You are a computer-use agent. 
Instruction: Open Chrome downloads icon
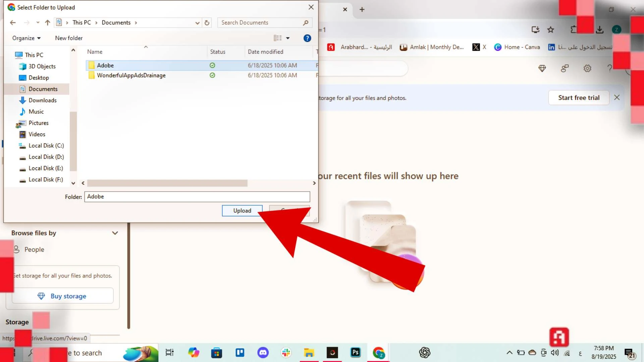coord(600,30)
